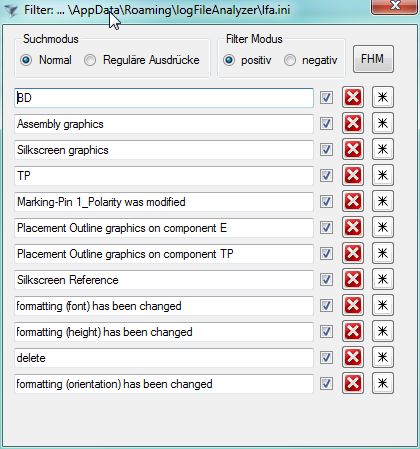This screenshot has width=420, height=449.
Task: Click asterisk beside Marking-Pin 1_Polarity filter
Action: click(383, 201)
